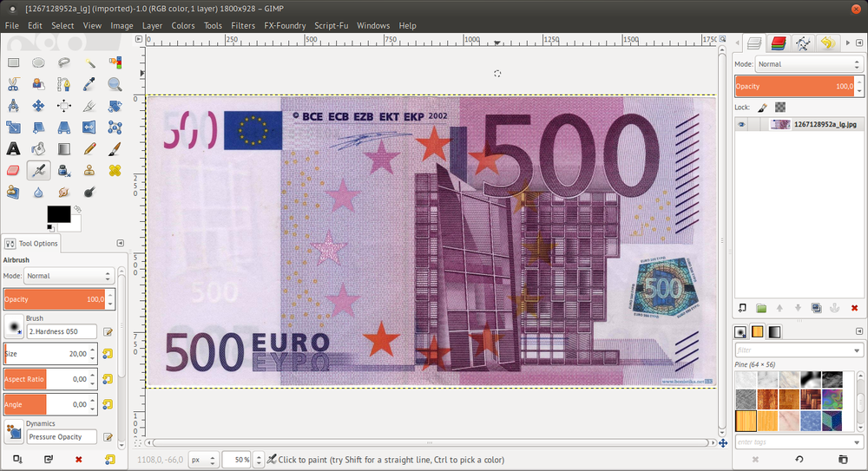Select the Pencil tool
Image resolution: width=868 pixels, height=471 pixels.
tap(89, 149)
